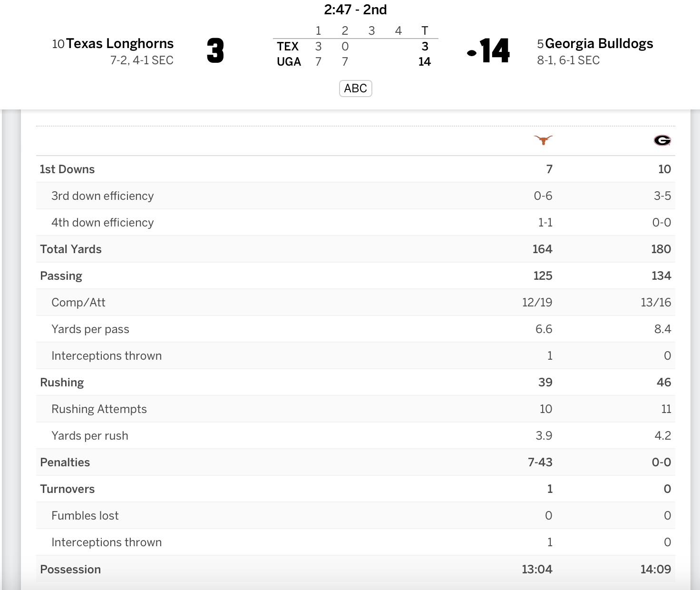Viewport: 700px width, 590px height.
Task: Click the 3rd down efficiency row label
Action: tap(102, 196)
